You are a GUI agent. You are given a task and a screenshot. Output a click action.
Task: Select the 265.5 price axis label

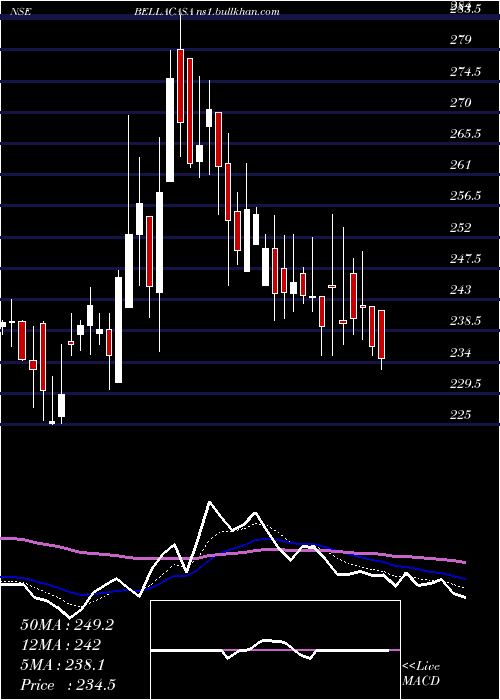coord(466,133)
